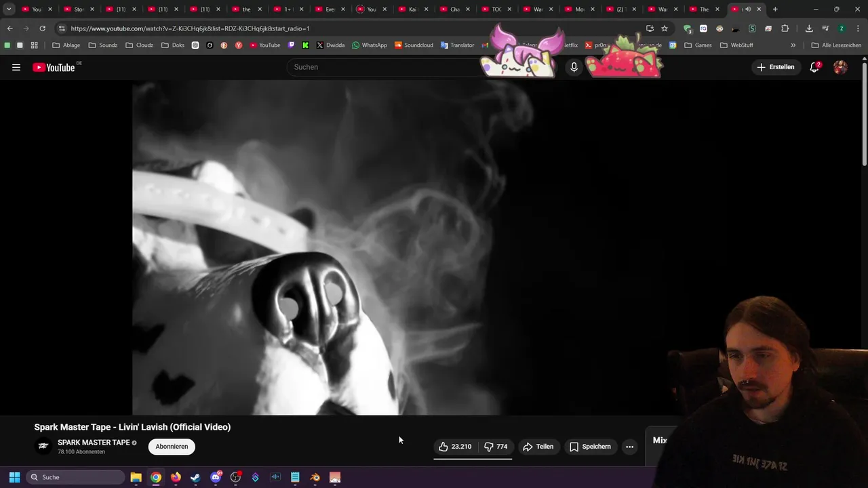Screen dimensions: 868x488
Task: Open the browser extensions puzzle icon
Action: tap(785, 28)
